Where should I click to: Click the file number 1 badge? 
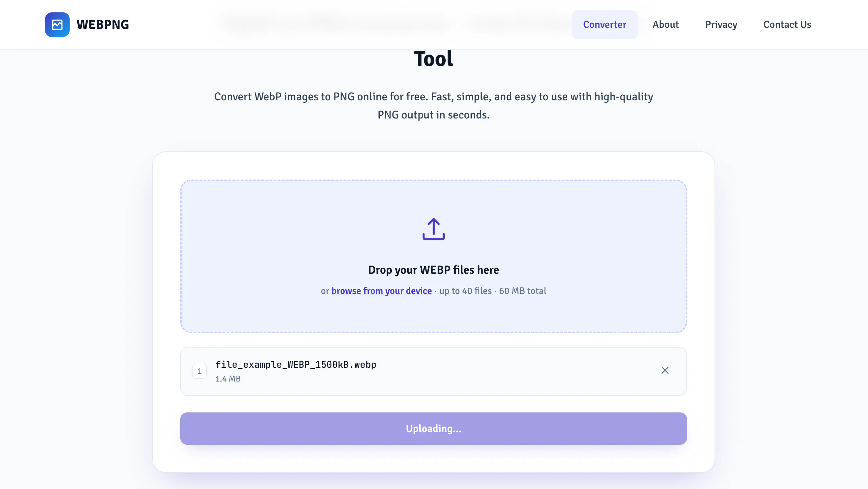coord(199,371)
